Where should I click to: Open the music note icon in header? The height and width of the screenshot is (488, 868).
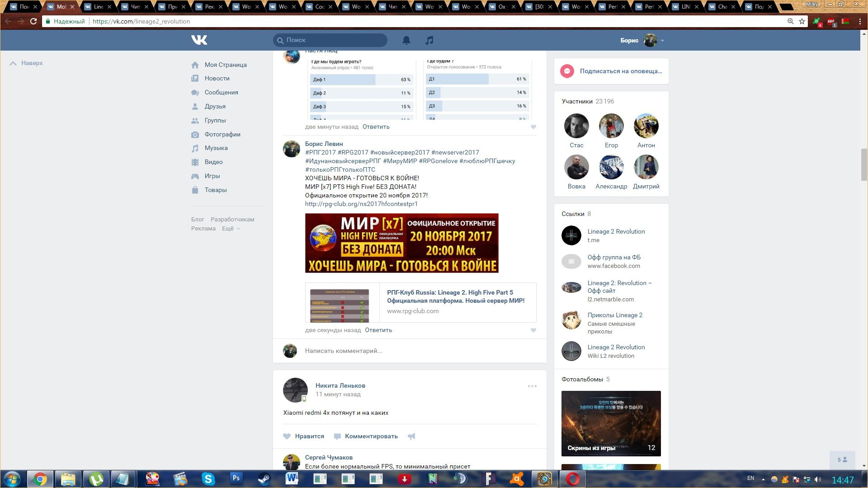[429, 40]
